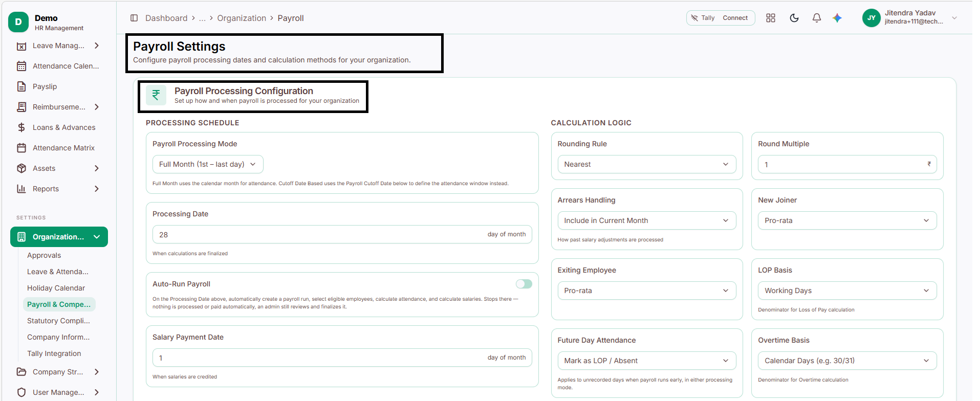Viewport: 980px width, 401px height.
Task: Open the apps grid icon
Action: coord(771,18)
